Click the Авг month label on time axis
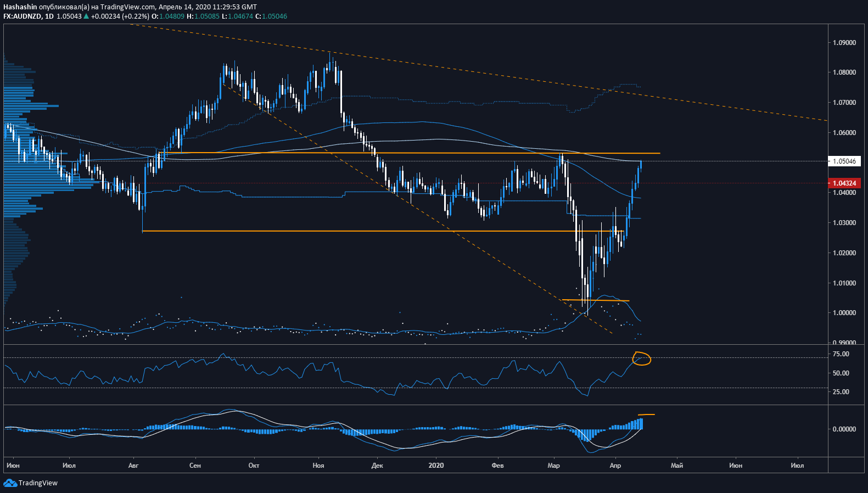This screenshot has height=493, width=868. [x=133, y=466]
